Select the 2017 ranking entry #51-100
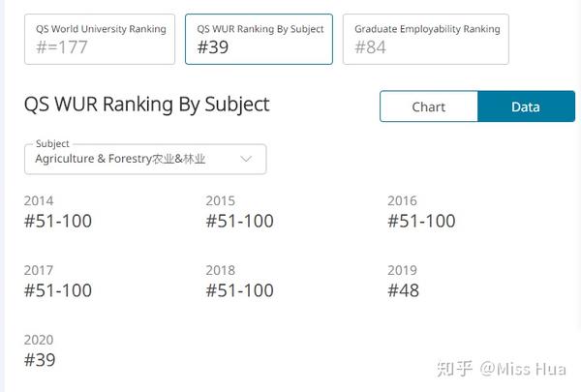The height and width of the screenshot is (392, 581). [x=58, y=290]
